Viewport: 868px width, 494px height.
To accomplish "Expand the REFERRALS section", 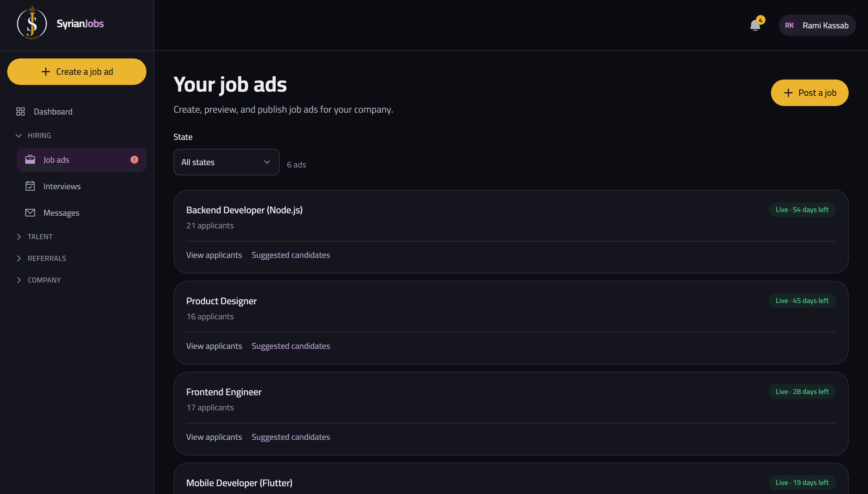I will pos(41,258).
